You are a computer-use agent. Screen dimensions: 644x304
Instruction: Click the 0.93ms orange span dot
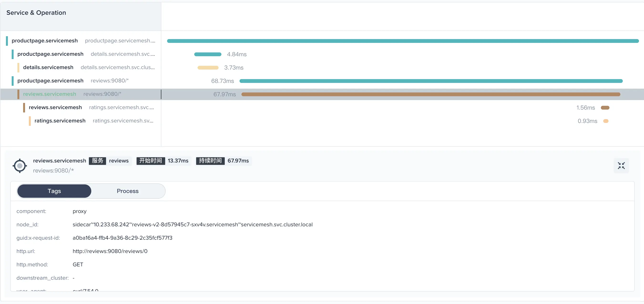pyautogui.click(x=606, y=121)
